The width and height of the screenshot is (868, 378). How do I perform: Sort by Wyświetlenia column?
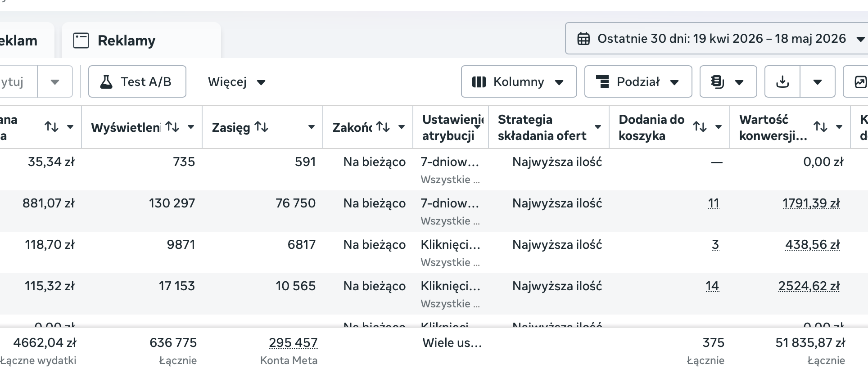click(172, 127)
